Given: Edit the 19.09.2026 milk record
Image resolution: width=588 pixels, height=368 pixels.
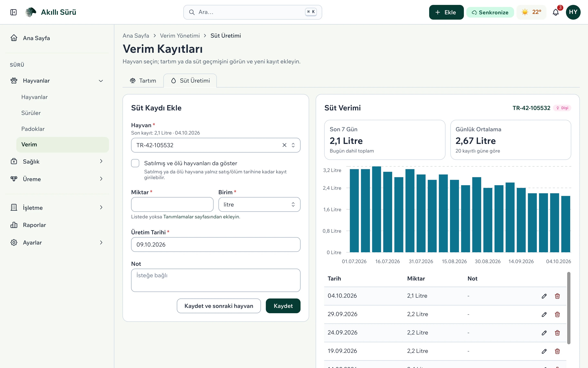Looking at the screenshot, I should [x=544, y=351].
